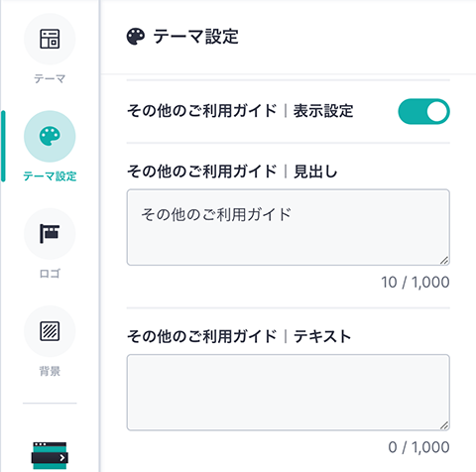Switch to the テーマ sidebar label
This screenshot has width=476, height=472.
click(50, 79)
